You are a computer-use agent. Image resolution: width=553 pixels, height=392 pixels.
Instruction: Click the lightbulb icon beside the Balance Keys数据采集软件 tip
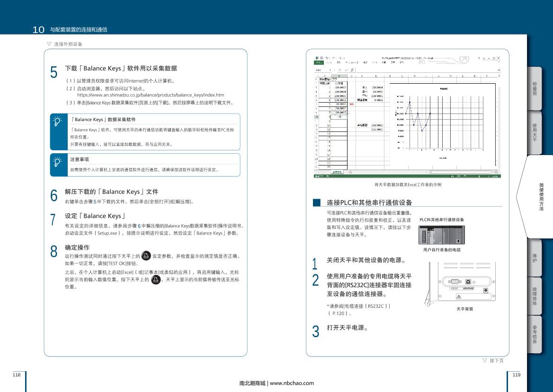[x=58, y=121]
